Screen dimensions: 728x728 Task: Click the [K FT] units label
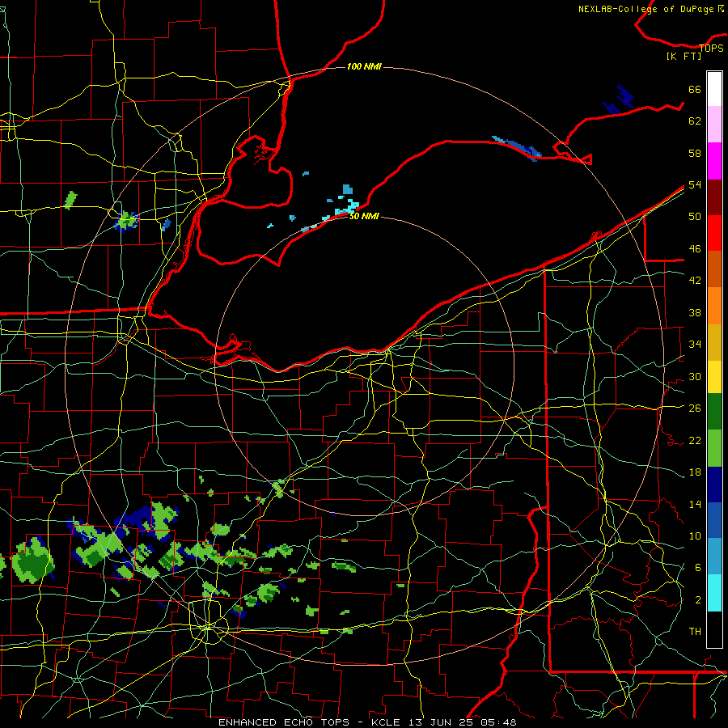click(684, 56)
